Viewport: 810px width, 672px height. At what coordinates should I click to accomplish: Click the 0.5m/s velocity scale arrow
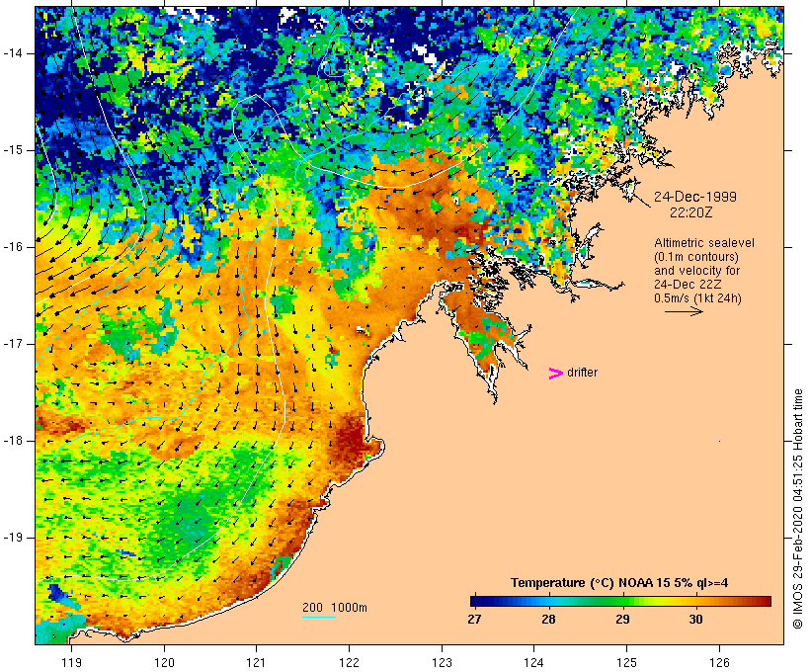click(684, 311)
